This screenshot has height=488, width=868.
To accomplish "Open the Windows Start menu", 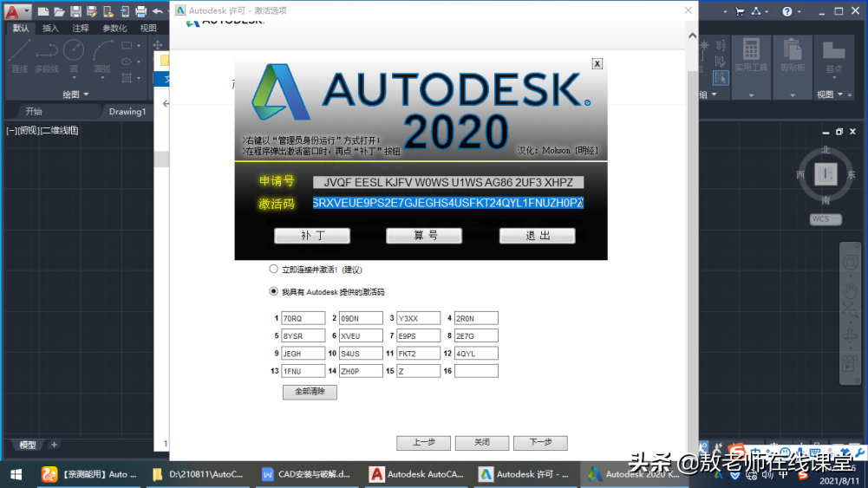I will tap(16, 474).
